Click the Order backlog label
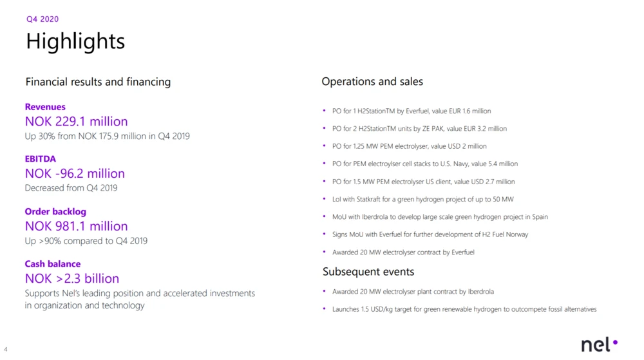Viewport: 644px width, 360px height. 55,212
